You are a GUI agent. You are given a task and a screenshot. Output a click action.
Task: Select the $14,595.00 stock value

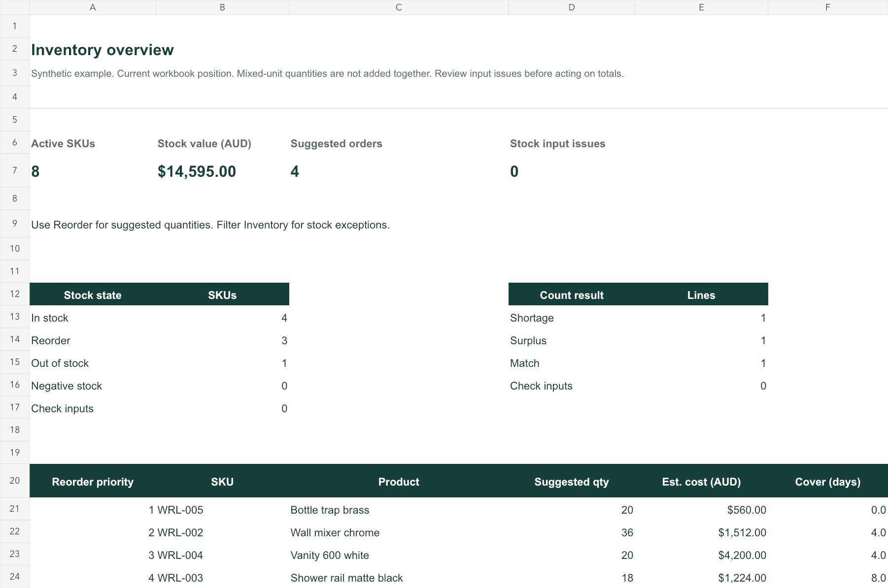(197, 171)
